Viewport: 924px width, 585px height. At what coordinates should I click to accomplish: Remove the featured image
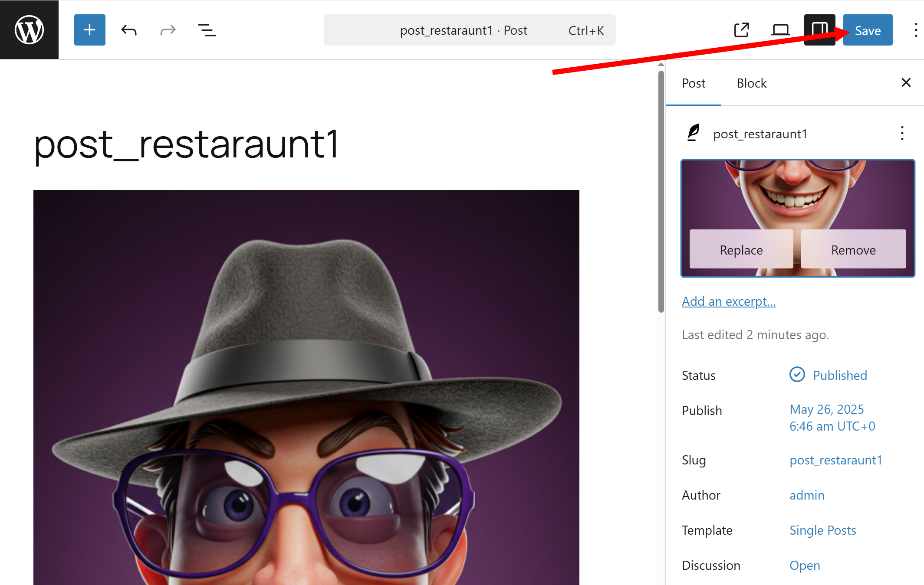853,250
